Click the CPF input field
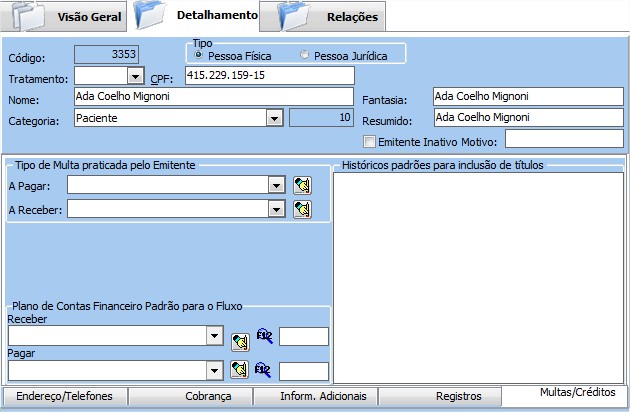This screenshot has width=630, height=412. coord(269,76)
